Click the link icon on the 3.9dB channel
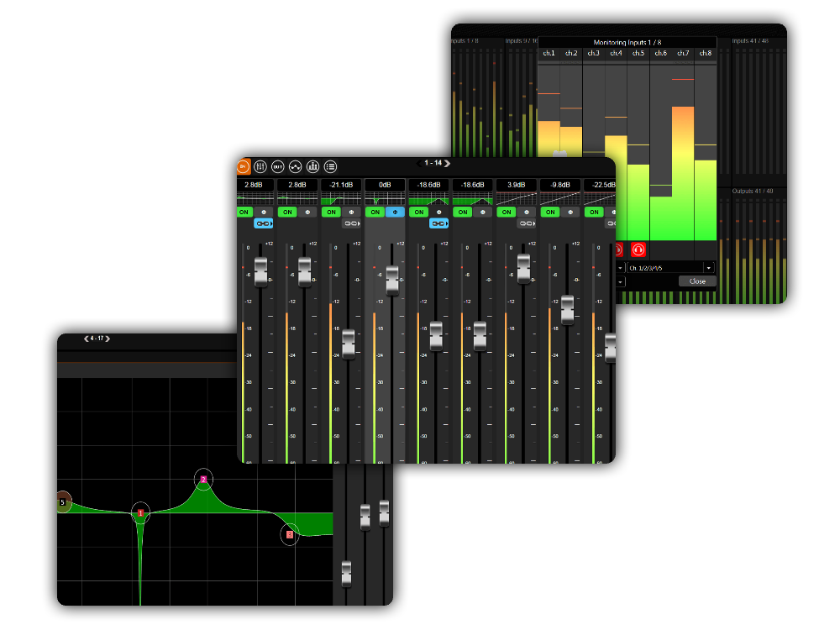Image resolution: width=840 pixels, height=630 pixels. point(527,223)
